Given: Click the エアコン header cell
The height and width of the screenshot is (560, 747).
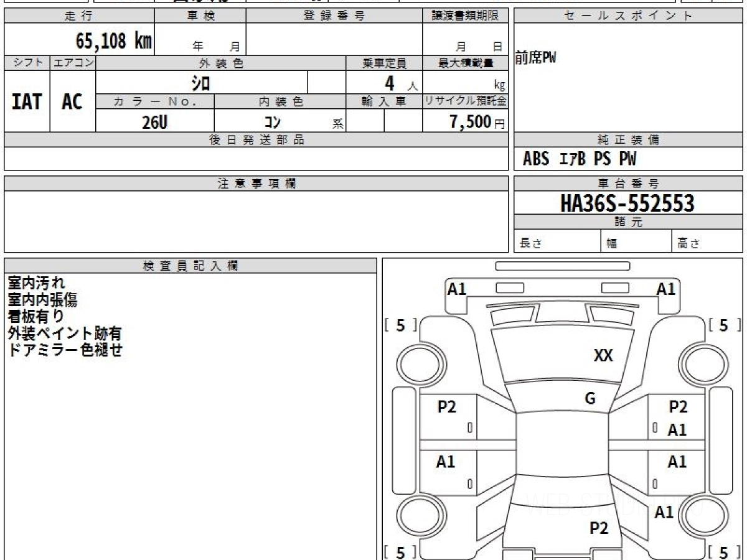Looking at the screenshot, I should point(73,63).
